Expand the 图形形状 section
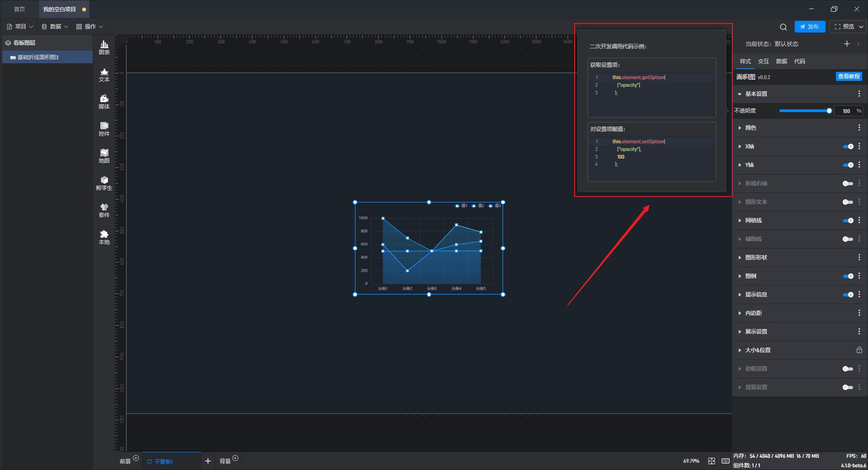 point(740,258)
